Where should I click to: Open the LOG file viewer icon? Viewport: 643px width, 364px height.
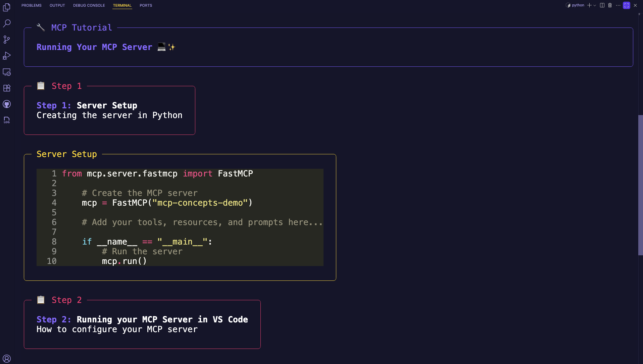(7, 120)
